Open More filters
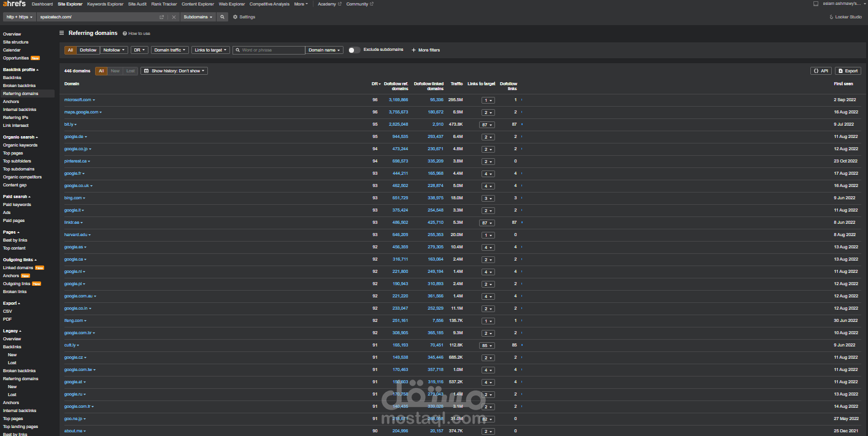The width and height of the screenshot is (868, 436). click(x=426, y=50)
